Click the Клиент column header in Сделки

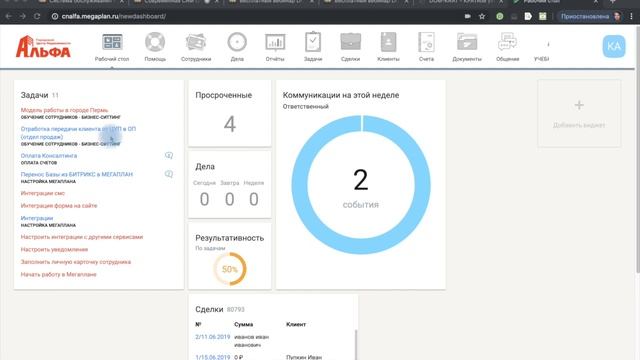click(296, 324)
